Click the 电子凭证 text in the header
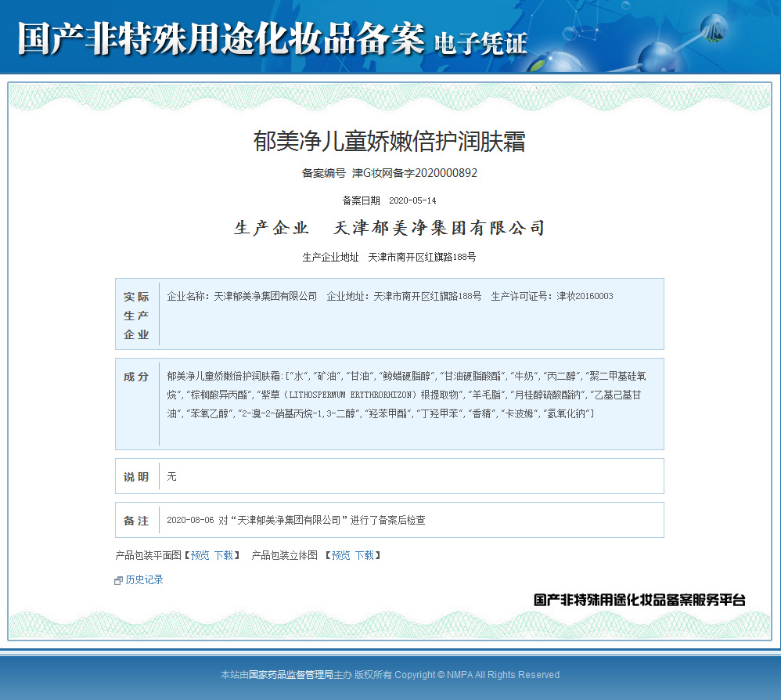Viewport: 781px width, 700px height. pos(480,43)
